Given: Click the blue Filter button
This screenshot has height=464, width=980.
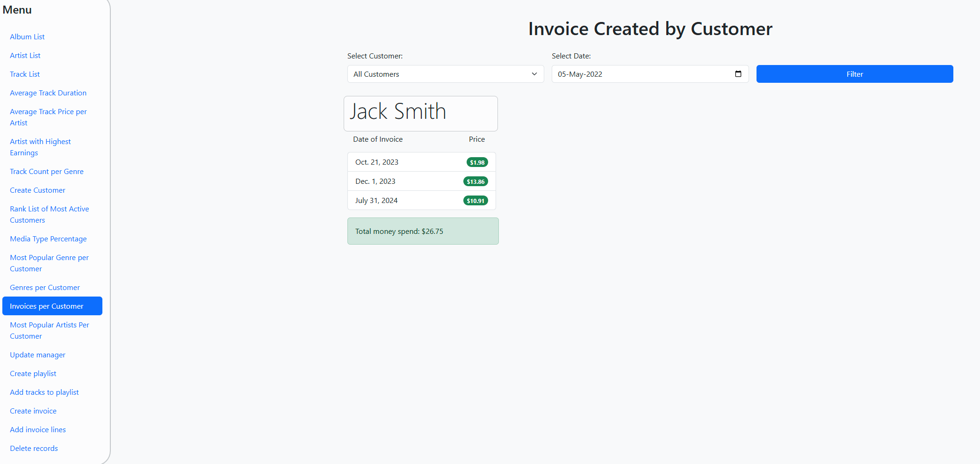Looking at the screenshot, I should click(x=854, y=74).
